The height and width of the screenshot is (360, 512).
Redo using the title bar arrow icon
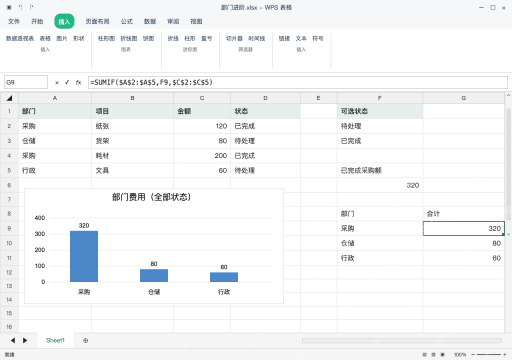click(32, 7)
